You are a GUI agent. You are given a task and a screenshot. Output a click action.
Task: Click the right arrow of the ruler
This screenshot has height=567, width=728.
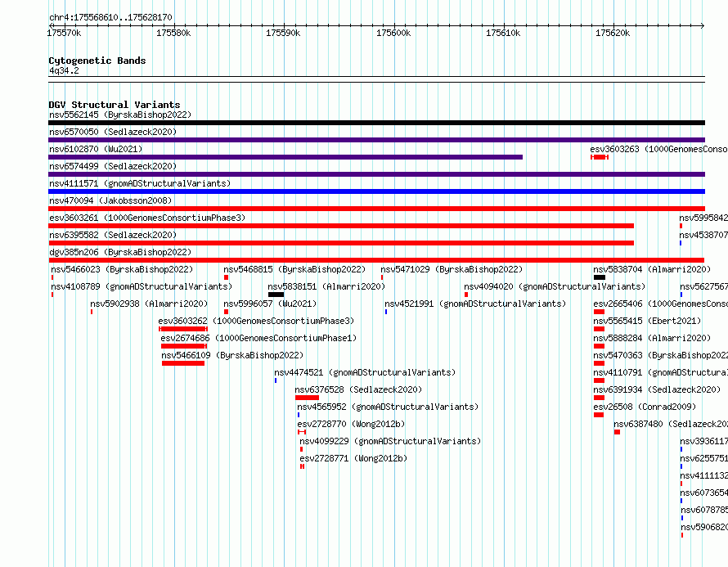click(x=703, y=25)
